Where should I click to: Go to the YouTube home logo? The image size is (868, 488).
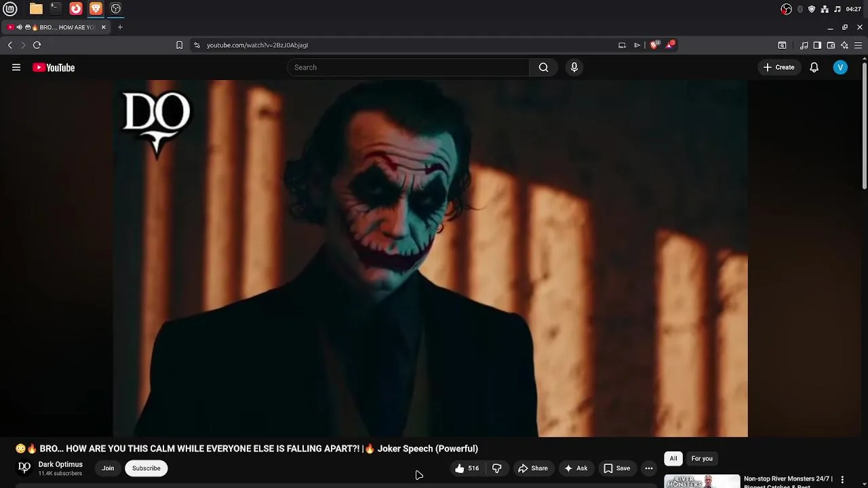pyautogui.click(x=54, y=67)
